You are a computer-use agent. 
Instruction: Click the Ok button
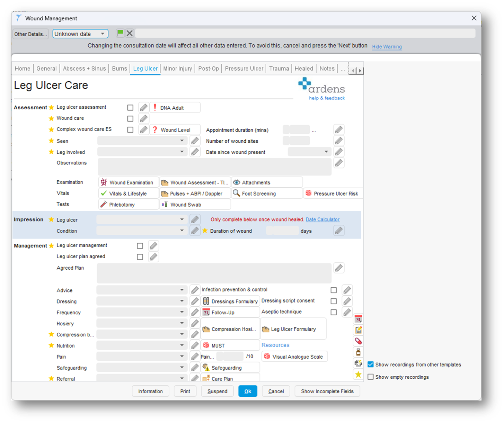click(x=248, y=391)
